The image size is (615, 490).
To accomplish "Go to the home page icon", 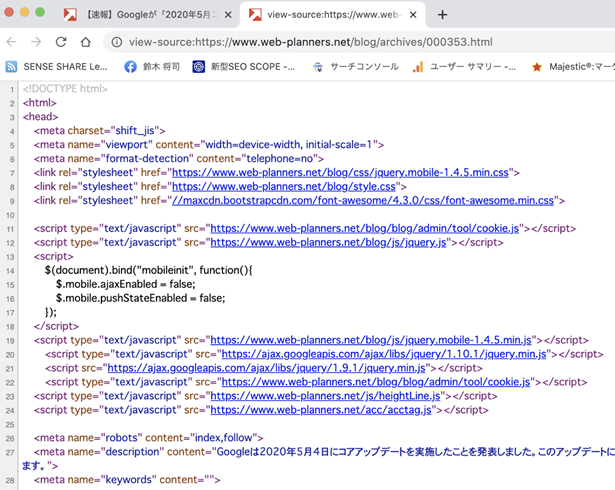I will pyautogui.click(x=86, y=42).
